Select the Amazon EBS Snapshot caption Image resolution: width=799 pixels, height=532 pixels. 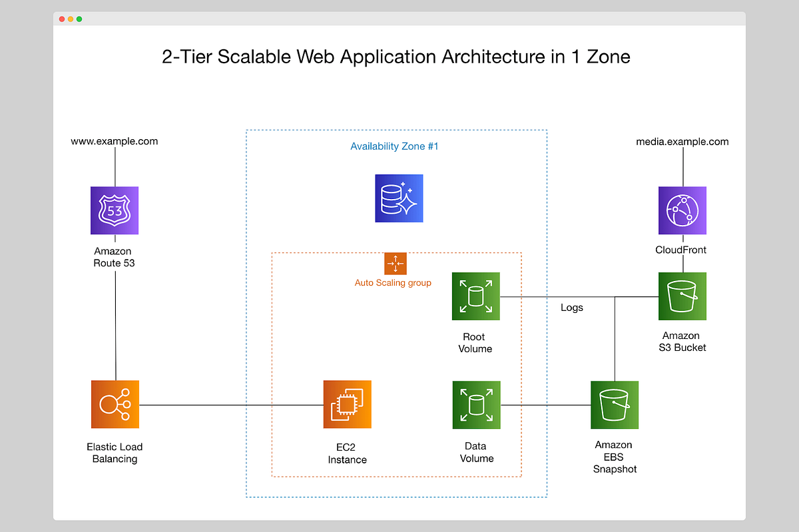615,457
